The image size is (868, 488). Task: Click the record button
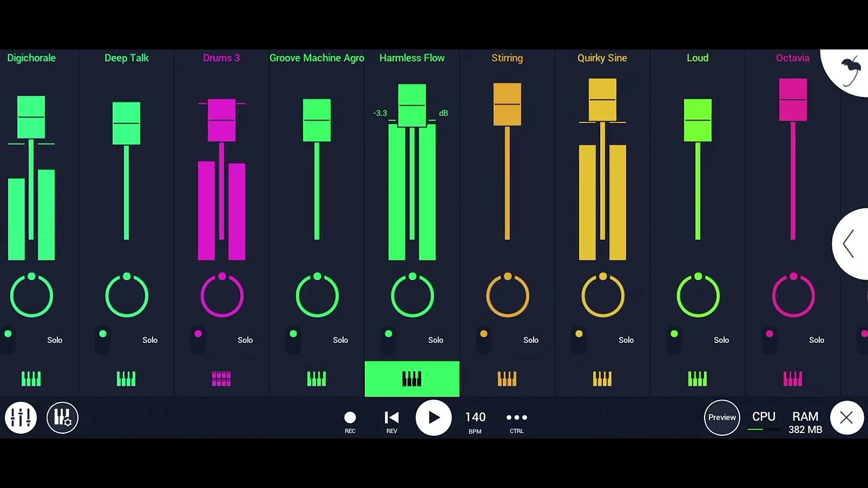(x=350, y=418)
